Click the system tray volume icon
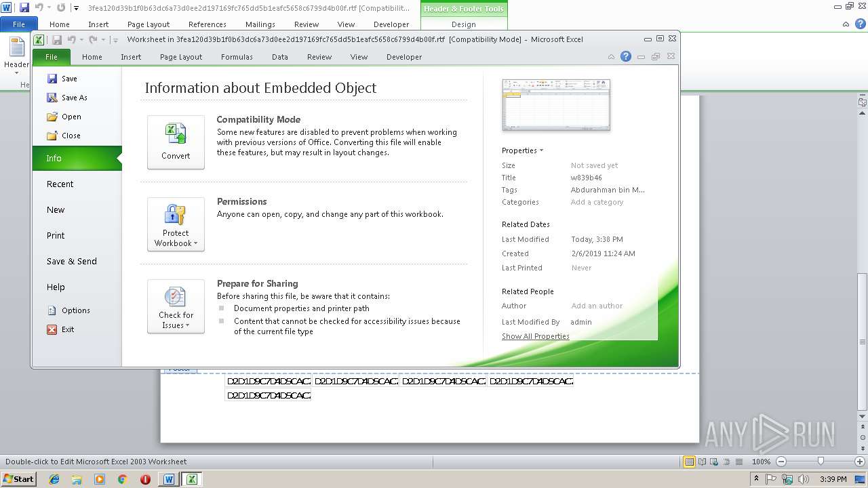This screenshot has width=868, height=488. 804,479
